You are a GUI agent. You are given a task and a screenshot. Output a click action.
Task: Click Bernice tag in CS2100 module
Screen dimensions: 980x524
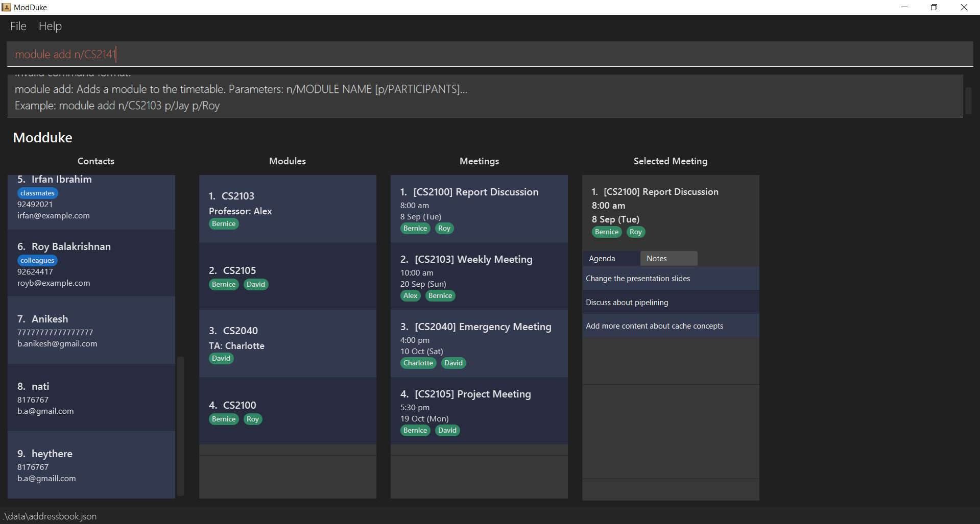point(224,419)
